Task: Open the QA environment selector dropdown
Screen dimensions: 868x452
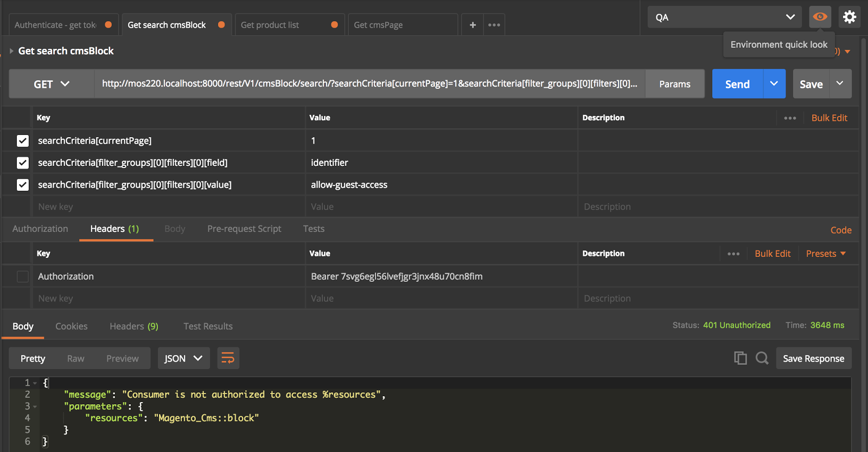Action: [725, 17]
